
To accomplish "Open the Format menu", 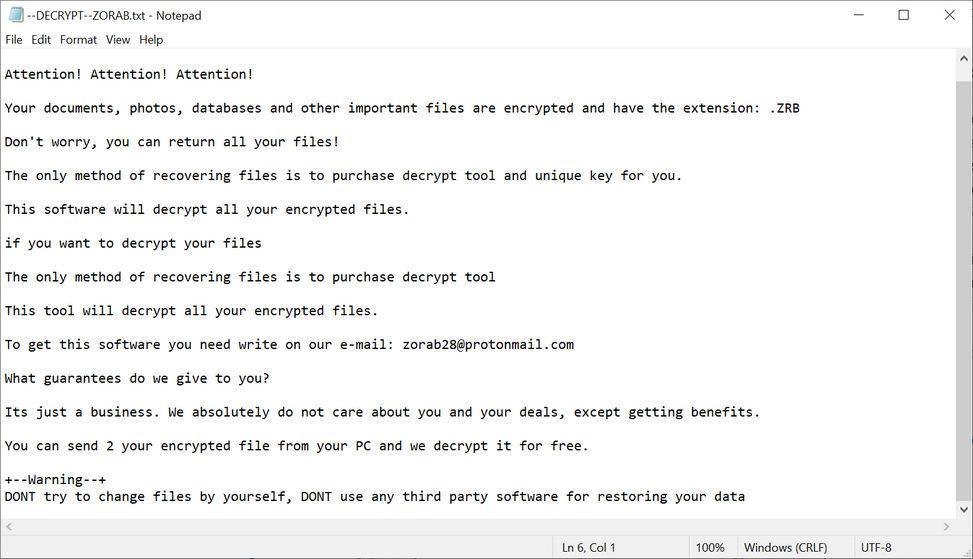I will [x=78, y=40].
